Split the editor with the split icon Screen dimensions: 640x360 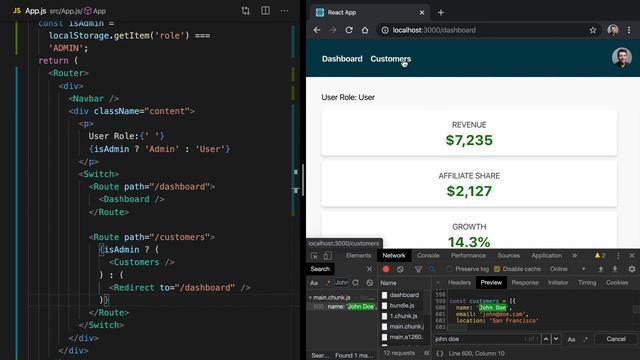[x=265, y=11]
